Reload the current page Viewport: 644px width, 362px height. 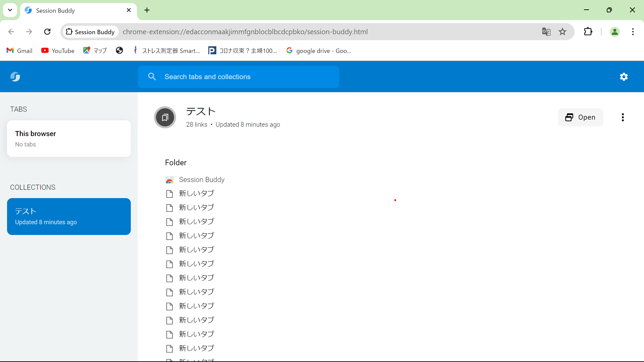point(47,32)
